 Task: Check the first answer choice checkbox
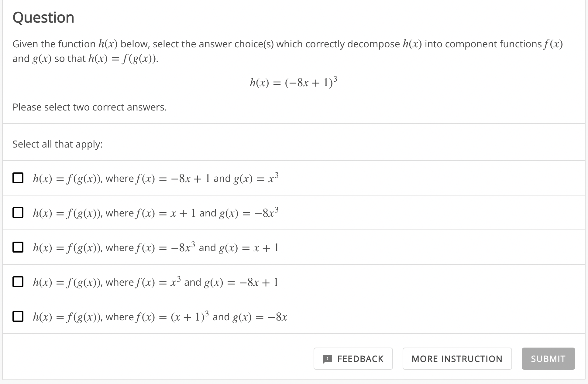coord(18,178)
